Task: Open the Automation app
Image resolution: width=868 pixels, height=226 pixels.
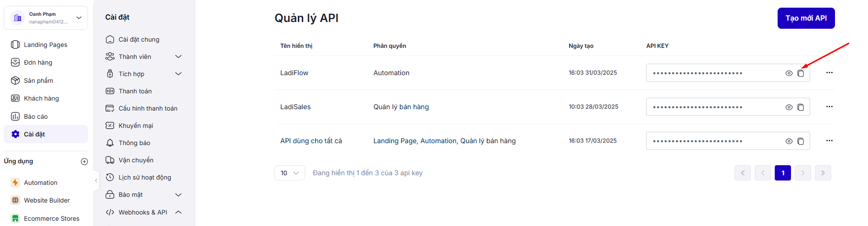Action: pyautogui.click(x=40, y=182)
